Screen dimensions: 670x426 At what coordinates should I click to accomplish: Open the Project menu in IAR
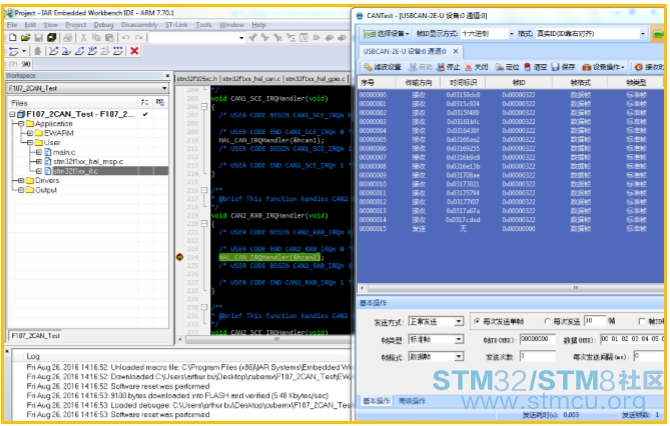pyautogui.click(x=76, y=25)
